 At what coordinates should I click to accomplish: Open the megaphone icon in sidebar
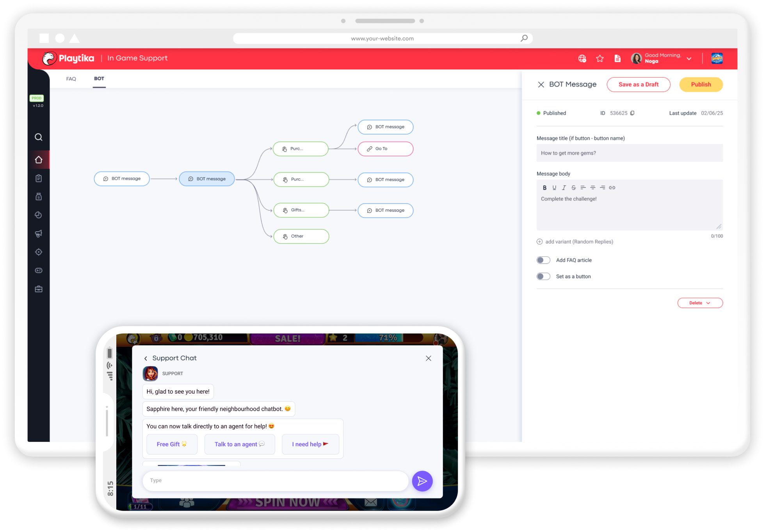(x=38, y=234)
